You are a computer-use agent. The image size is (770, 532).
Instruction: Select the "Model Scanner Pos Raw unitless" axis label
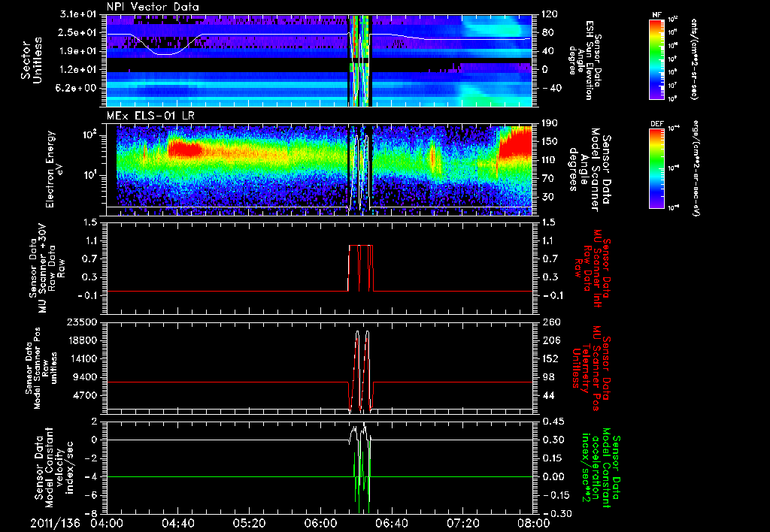41,368
